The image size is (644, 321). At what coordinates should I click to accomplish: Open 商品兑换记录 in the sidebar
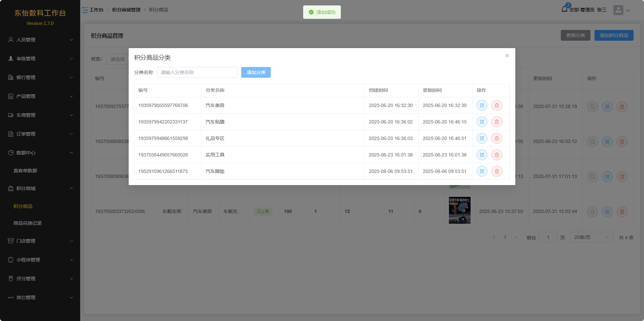tap(28, 223)
